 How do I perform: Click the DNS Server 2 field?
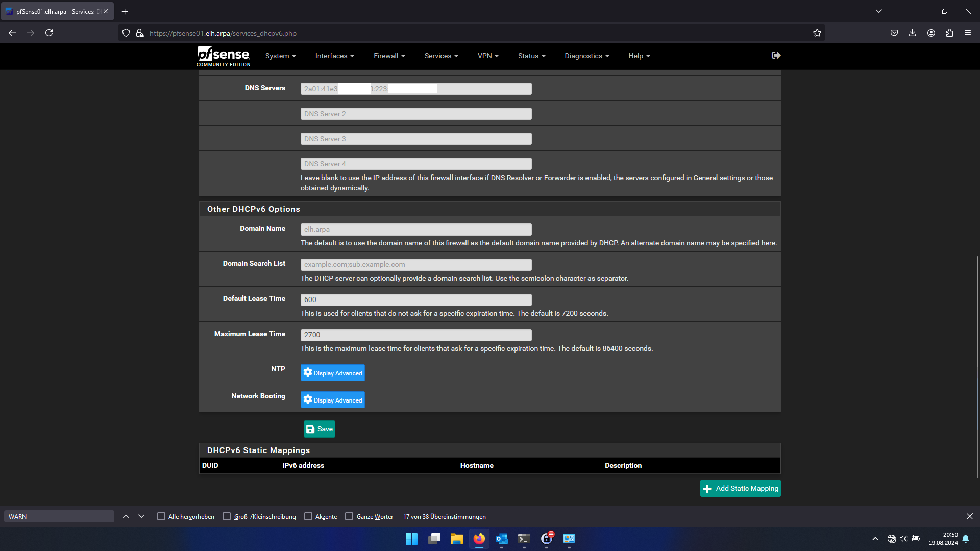(416, 114)
